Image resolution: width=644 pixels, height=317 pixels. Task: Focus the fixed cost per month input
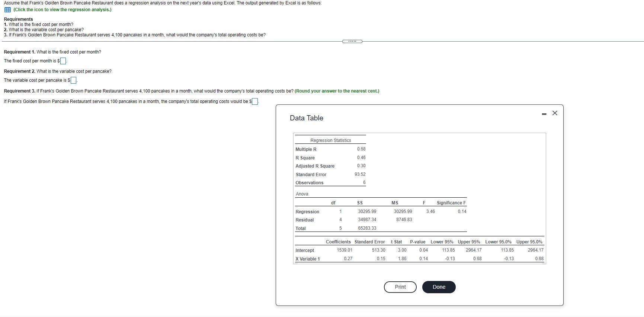click(x=63, y=61)
